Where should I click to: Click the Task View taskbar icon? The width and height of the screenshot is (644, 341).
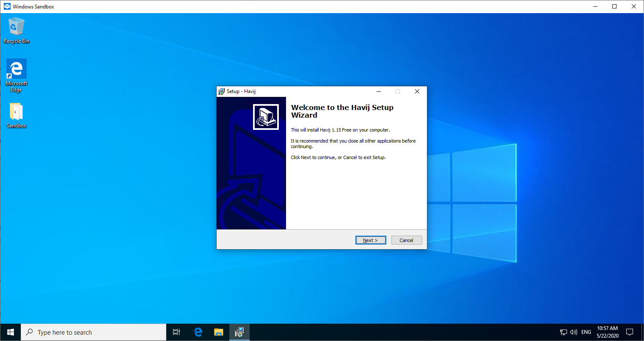pos(176,332)
